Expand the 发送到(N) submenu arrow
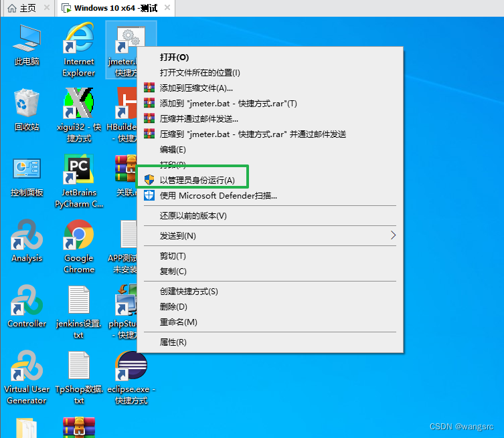Viewport: 504px width, 438px height. [393, 235]
